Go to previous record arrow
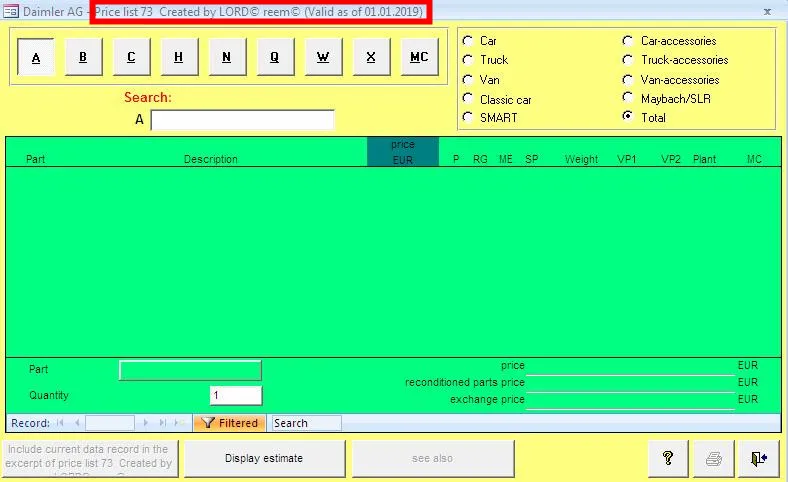 click(77, 423)
